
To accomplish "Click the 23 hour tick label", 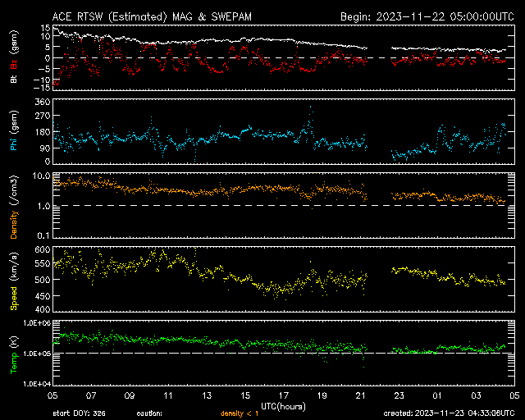I will click(398, 395).
